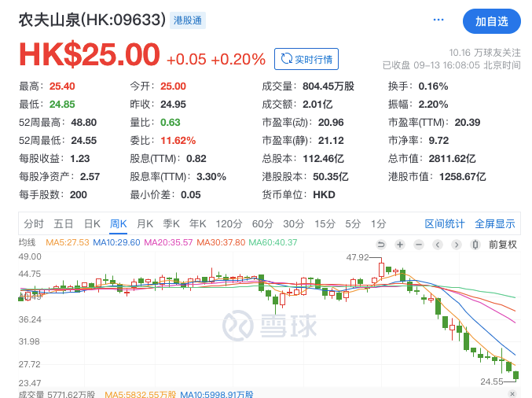
Task: Click the 52周最低 value 24.55
Action: click(x=84, y=140)
